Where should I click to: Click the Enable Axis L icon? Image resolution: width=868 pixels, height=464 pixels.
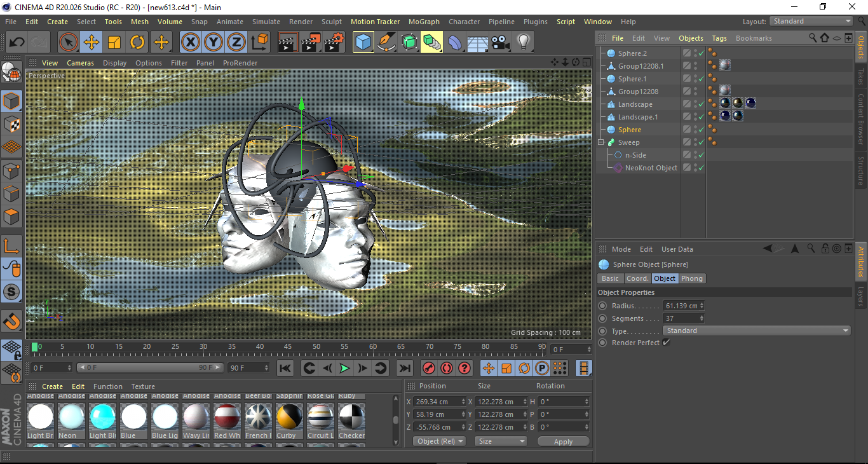coord(11,245)
